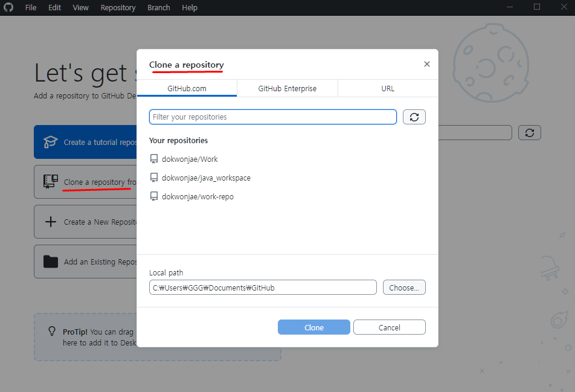This screenshot has height=392, width=575.
Task: Click Create a New Repository button
Action: [x=85, y=222]
